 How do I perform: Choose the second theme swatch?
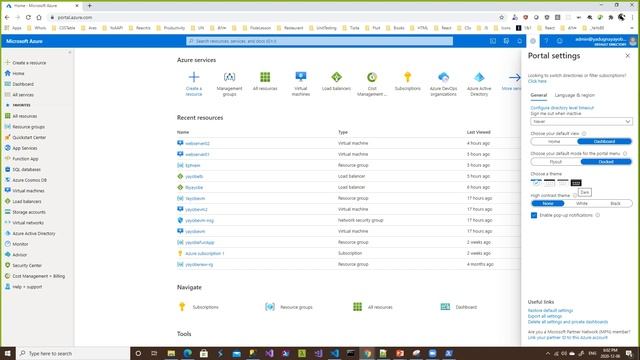coord(549,182)
